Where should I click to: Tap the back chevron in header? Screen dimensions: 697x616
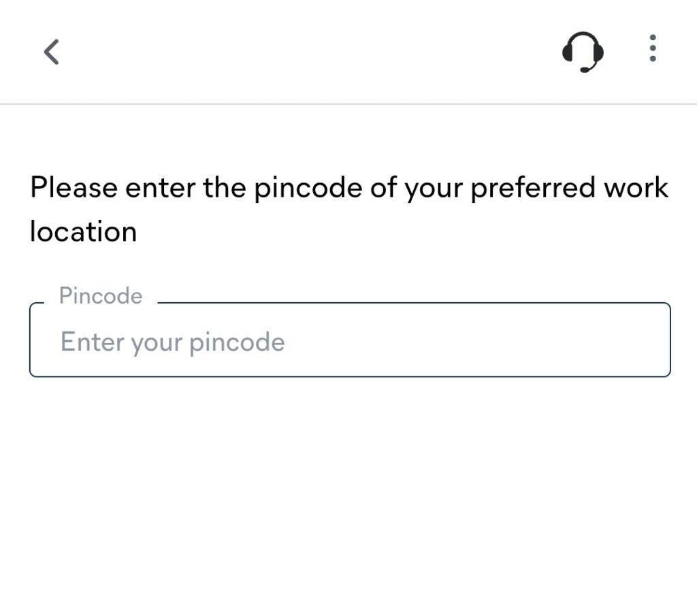pos(52,52)
